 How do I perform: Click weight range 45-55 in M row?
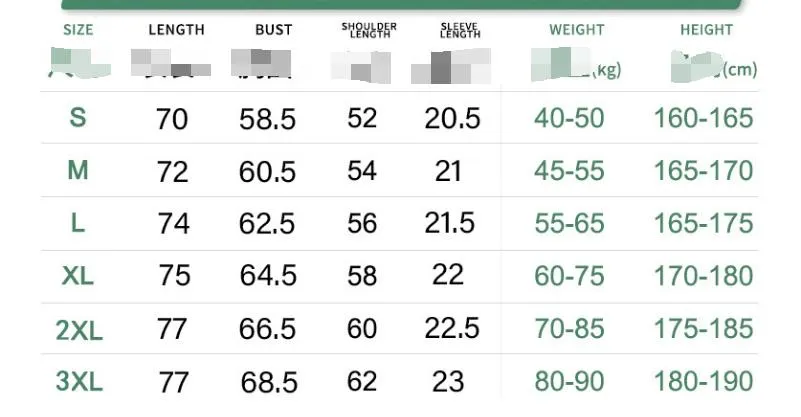click(x=570, y=170)
